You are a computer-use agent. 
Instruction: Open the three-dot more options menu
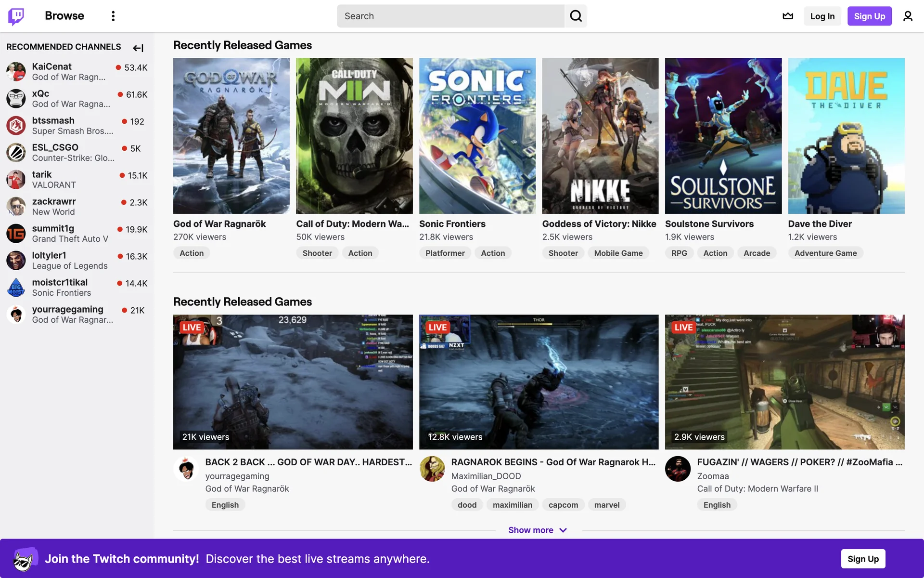point(113,16)
